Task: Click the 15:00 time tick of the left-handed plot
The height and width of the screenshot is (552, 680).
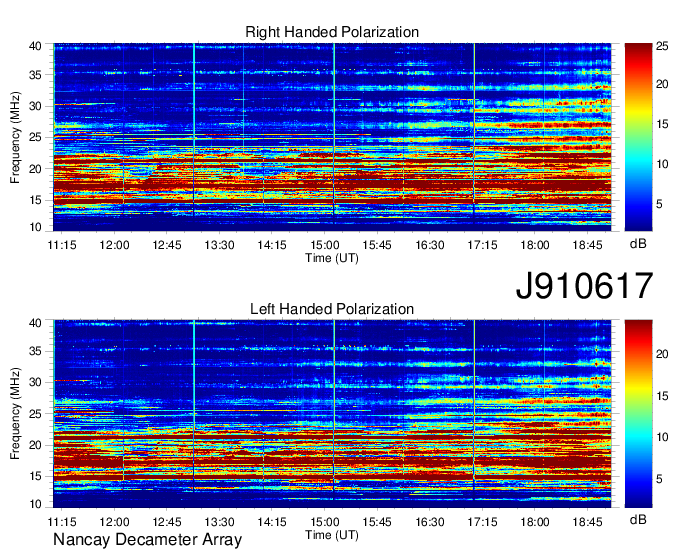Action: coord(324,522)
